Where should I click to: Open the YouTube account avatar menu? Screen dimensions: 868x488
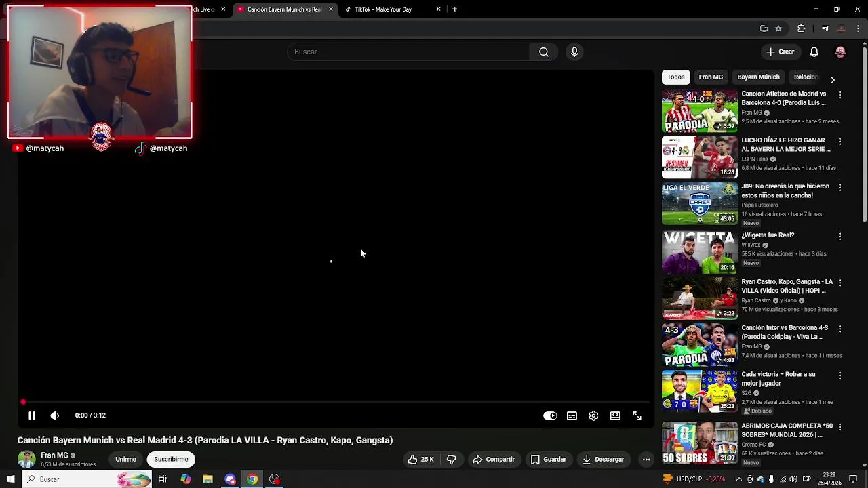[x=840, y=52]
